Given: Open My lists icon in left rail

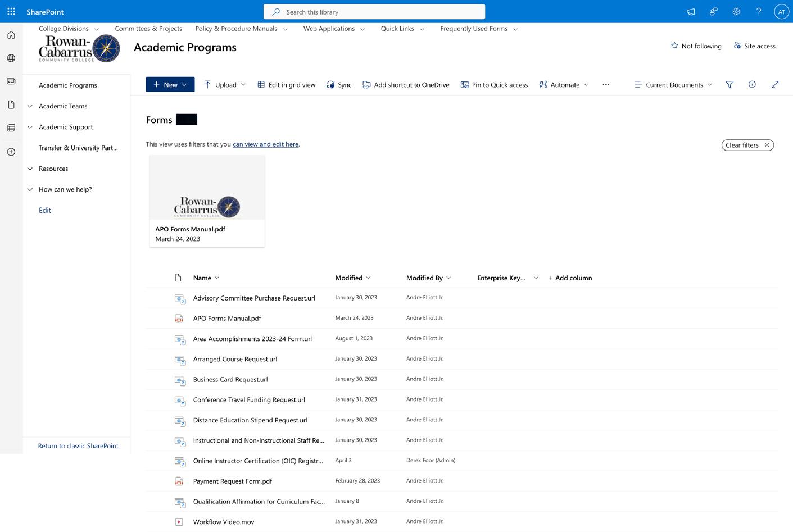Looking at the screenshot, I should tap(11, 128).
